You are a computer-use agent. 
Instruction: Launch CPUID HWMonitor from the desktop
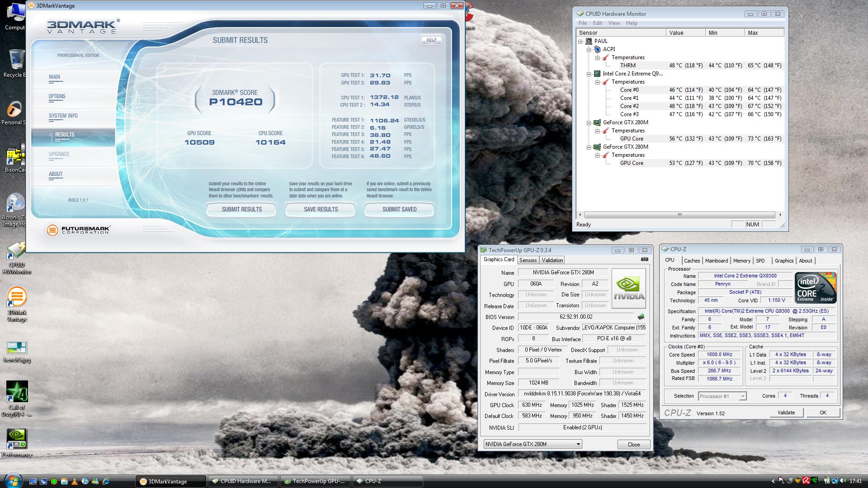pyautogui.click(x=16, y=258)
